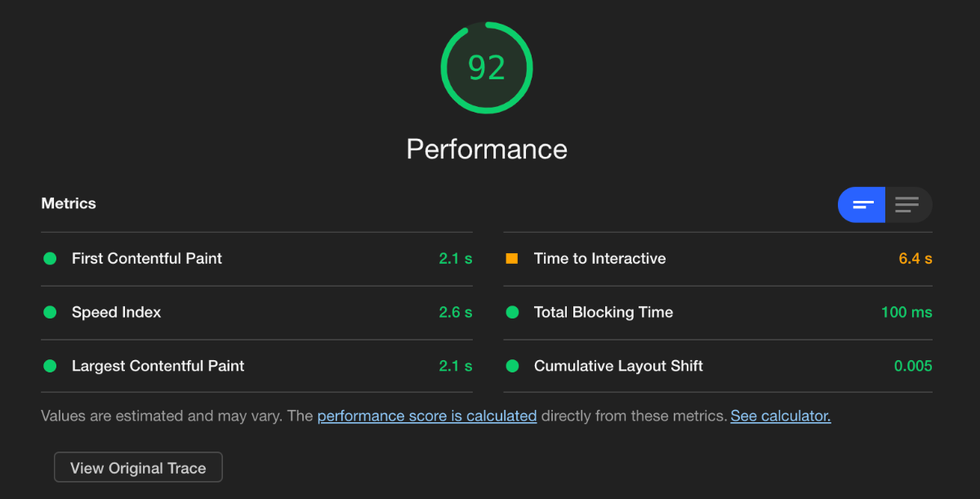
Task: Follow the 'See calculator.' link
Action: coord(781,416)
